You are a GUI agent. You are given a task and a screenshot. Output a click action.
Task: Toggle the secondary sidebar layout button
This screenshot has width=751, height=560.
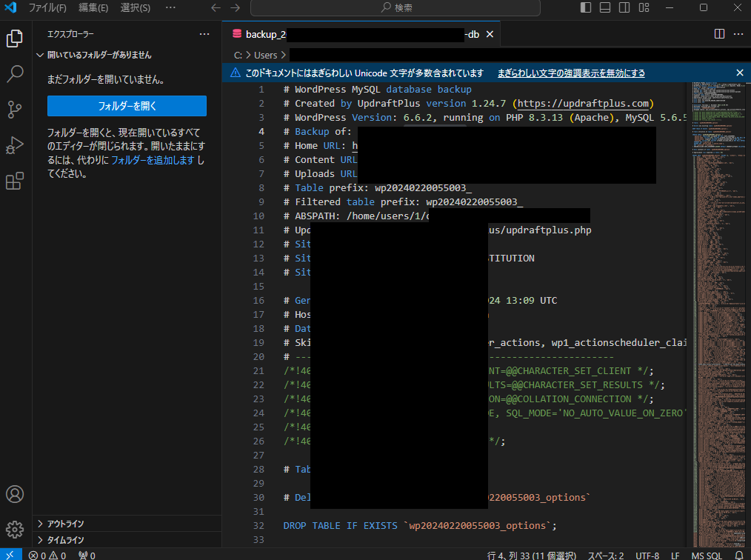[624, 7]
